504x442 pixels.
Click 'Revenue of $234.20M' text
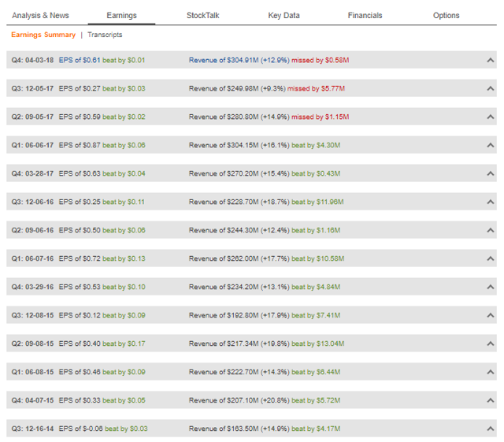coord(224,287)
